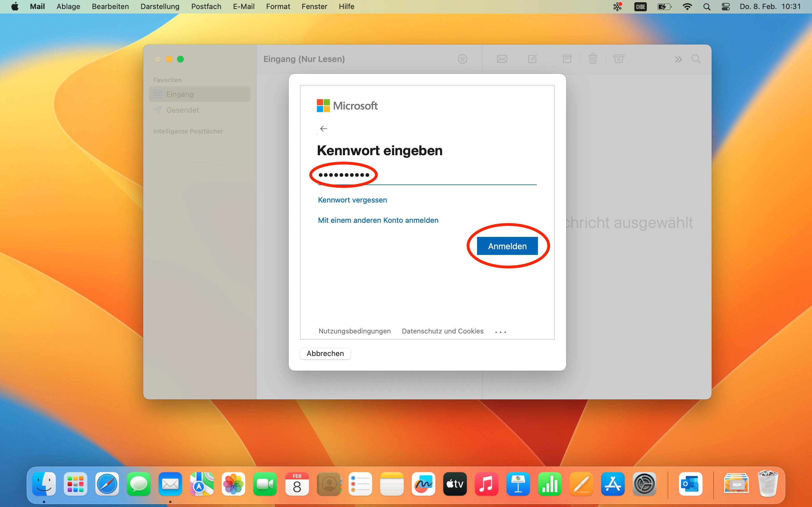Click the search magnifier in Mail toolbar
This screenshot has height=507, width=812.
pos(696,59)
